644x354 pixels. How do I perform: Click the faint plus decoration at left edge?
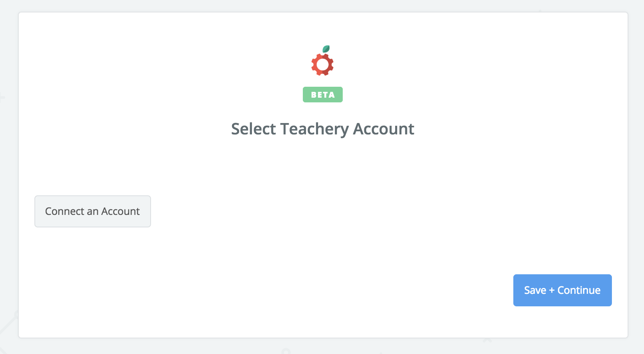pos(2,97)
